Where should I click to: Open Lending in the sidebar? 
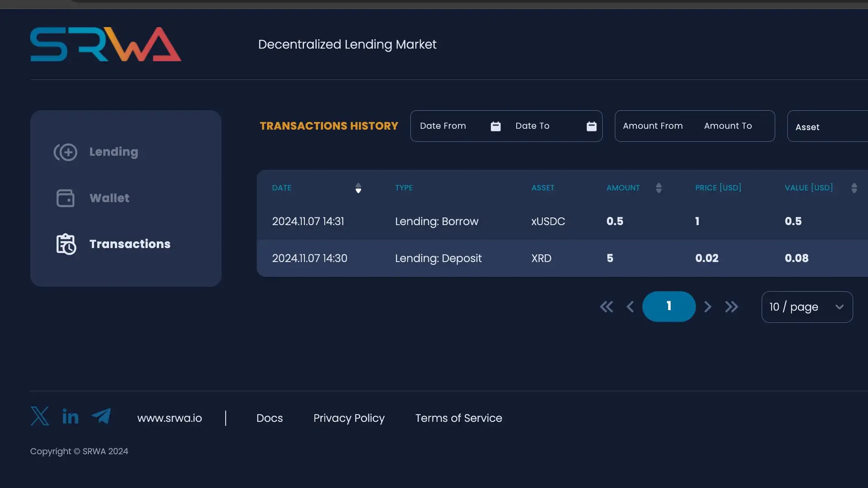point(113,152)
